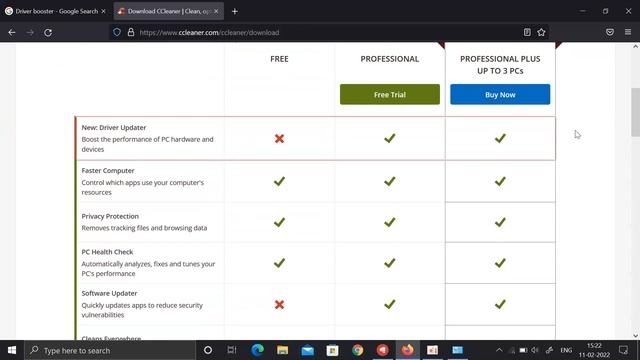640x360 pixels.
Task: Reload the current page
Action: pyautogui.click(x=48, y=32)
